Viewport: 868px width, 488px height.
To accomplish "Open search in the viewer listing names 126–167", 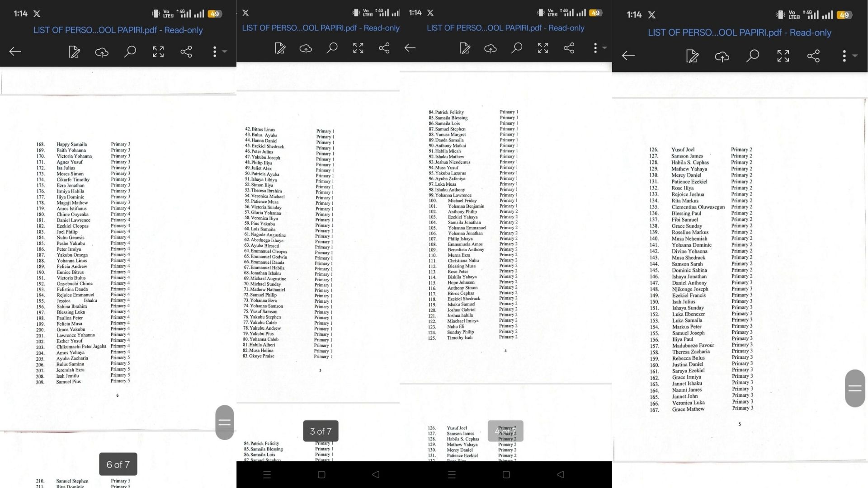I will click(752, 56).
